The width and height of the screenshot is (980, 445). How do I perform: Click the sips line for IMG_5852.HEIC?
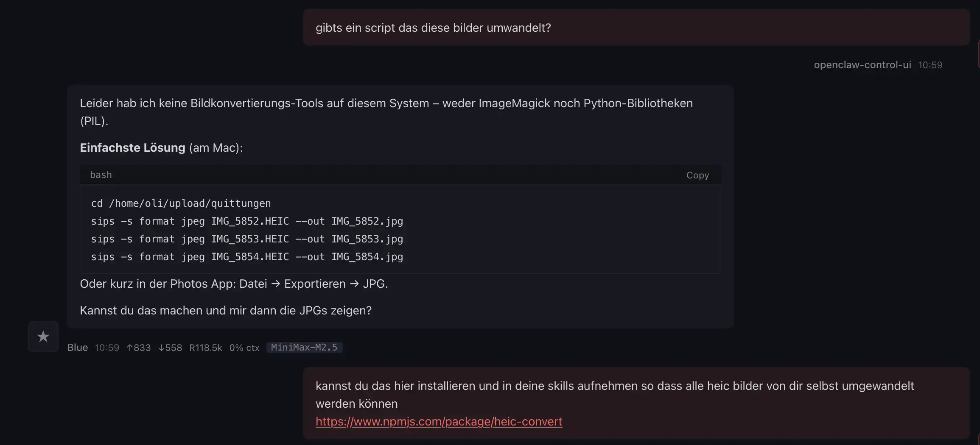247,221
